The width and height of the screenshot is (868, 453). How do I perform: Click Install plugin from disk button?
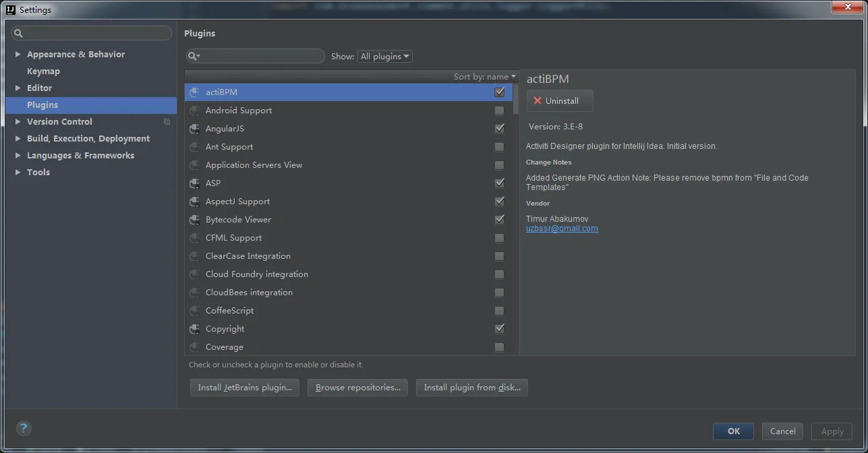(472, 388)
